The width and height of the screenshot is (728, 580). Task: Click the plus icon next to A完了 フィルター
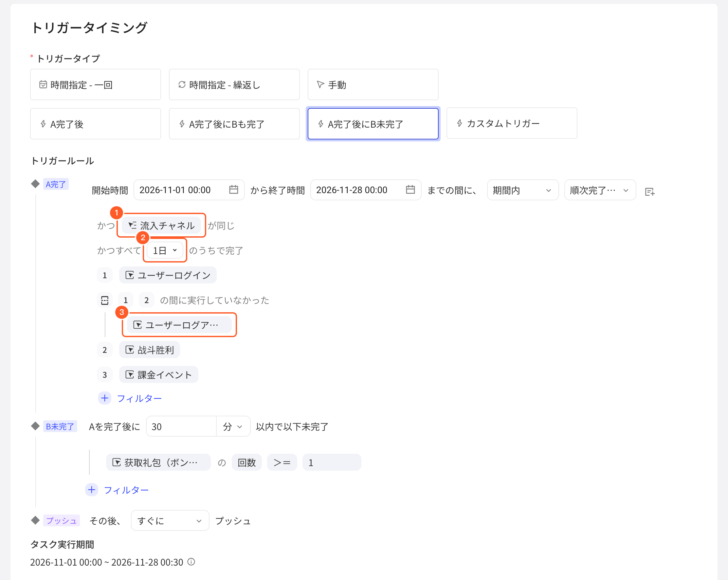[x=105, y=398]
